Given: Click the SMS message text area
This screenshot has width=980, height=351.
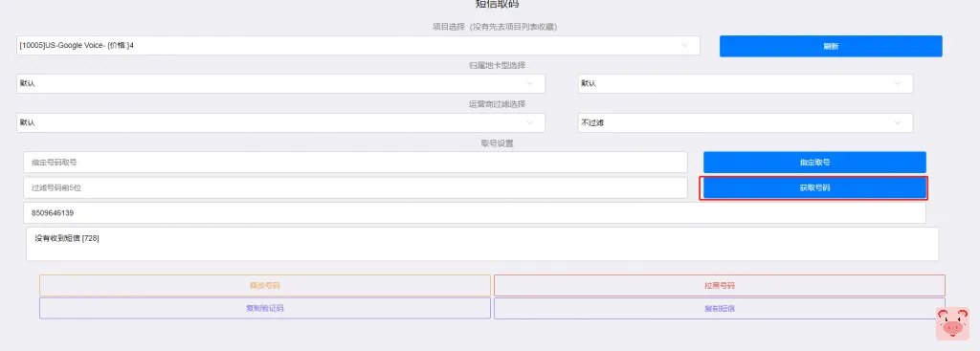Looking at the screenshot, I should tap(482, 244).
